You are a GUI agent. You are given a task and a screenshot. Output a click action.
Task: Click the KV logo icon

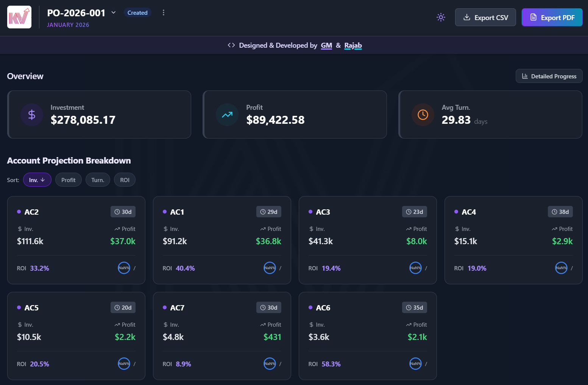coord(19,17)
